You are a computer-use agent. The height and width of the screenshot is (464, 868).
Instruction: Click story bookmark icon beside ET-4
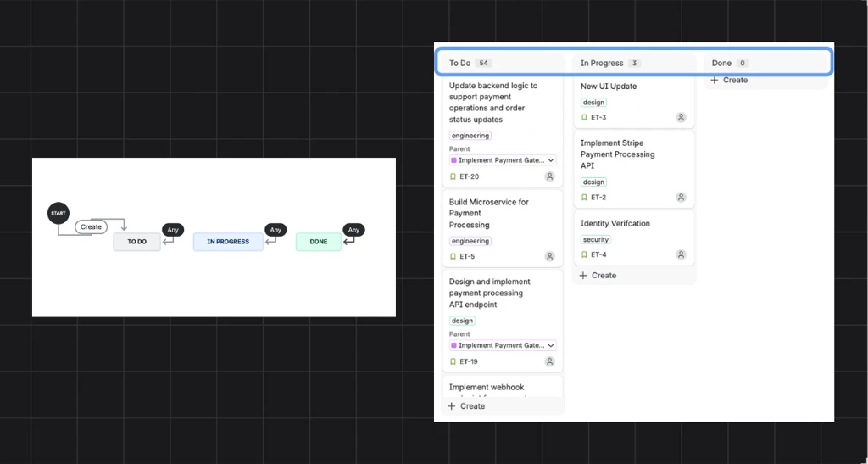click(x=584, y=254)
